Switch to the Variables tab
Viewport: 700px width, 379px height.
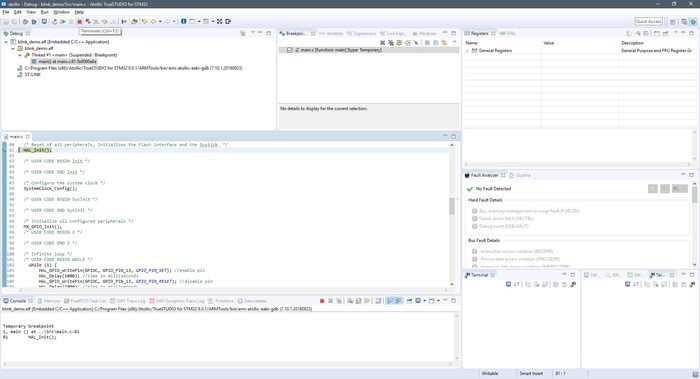[x=331, y=33]
